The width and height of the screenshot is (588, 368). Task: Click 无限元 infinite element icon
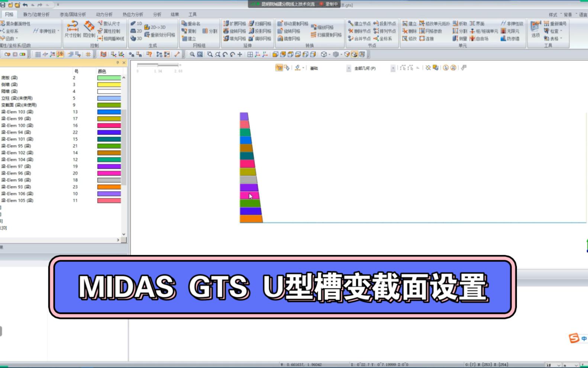tap(503, 31)
